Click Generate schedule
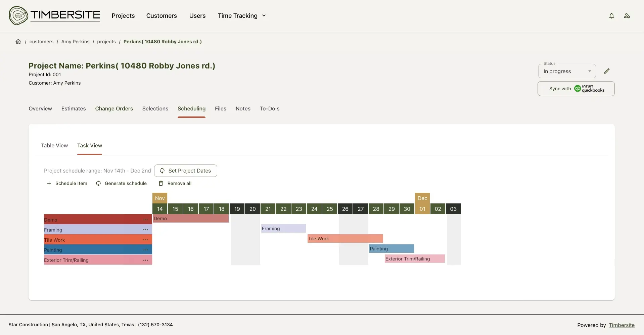This screenshot has height=335, width=644. [121, 183]
